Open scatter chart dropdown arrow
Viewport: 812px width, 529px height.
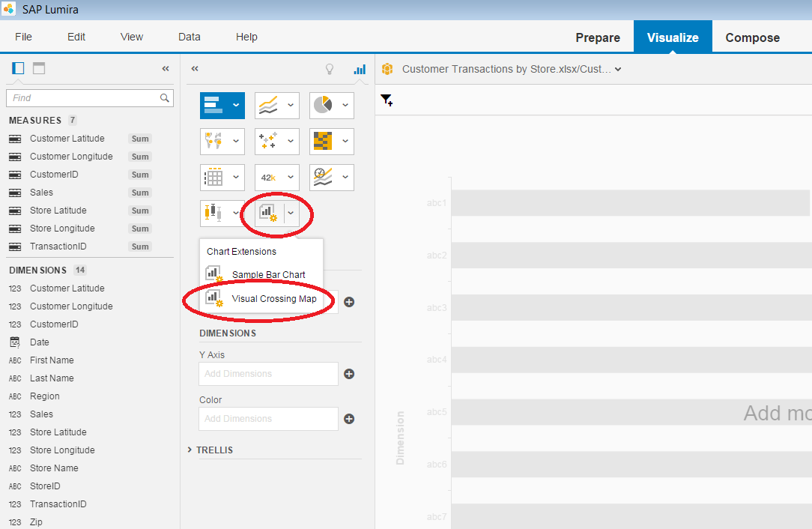coord(291,141)
